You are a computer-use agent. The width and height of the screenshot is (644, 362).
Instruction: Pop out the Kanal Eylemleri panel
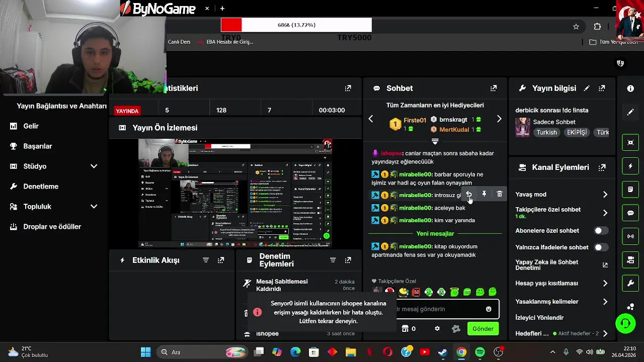click(602, 167)
